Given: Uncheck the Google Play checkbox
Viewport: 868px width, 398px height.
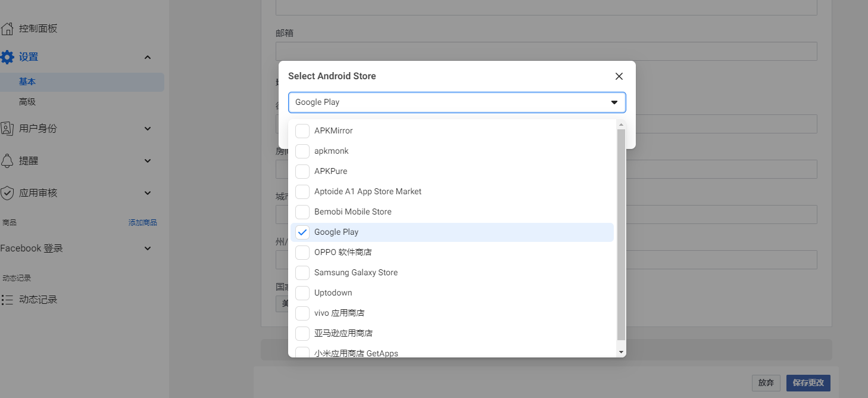Looking at the screenshot, I should point(302,232).
